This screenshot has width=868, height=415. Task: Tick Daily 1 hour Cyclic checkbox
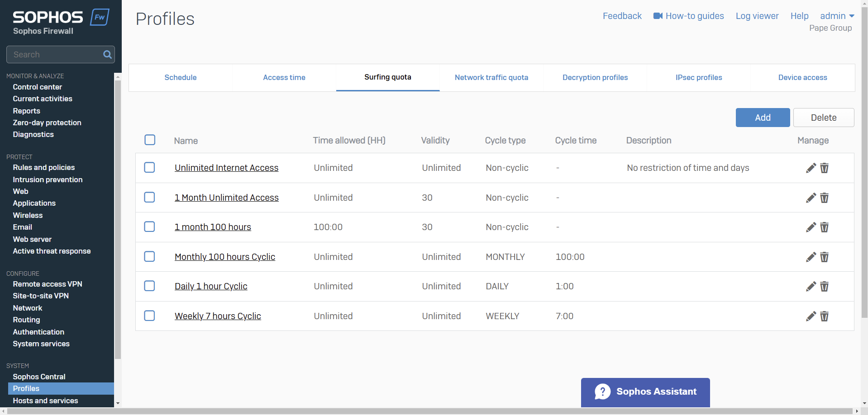click(149, 286)
